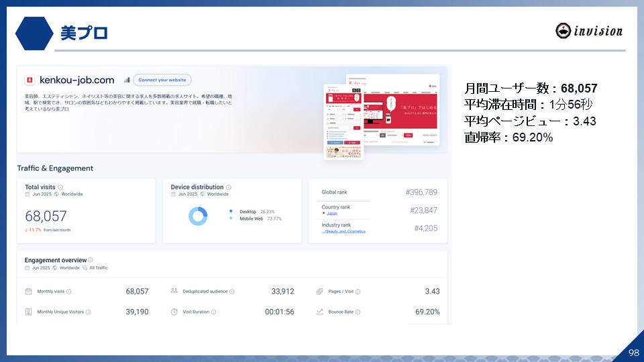Click the mobile site preview thumbnail
The height and width of the screenshot is (362, 644).
point(343,122)
